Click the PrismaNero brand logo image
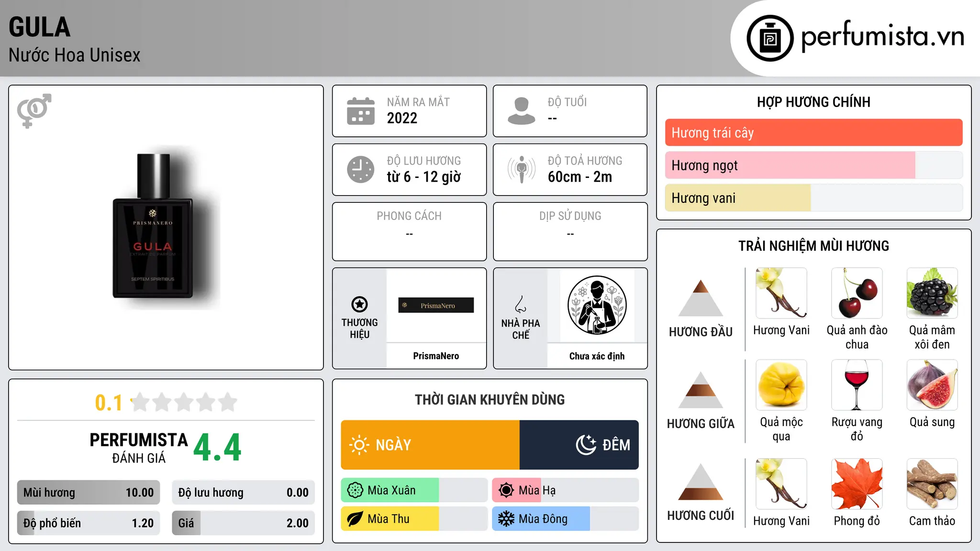The image size is (980, 551). click(x=436, y=305)
